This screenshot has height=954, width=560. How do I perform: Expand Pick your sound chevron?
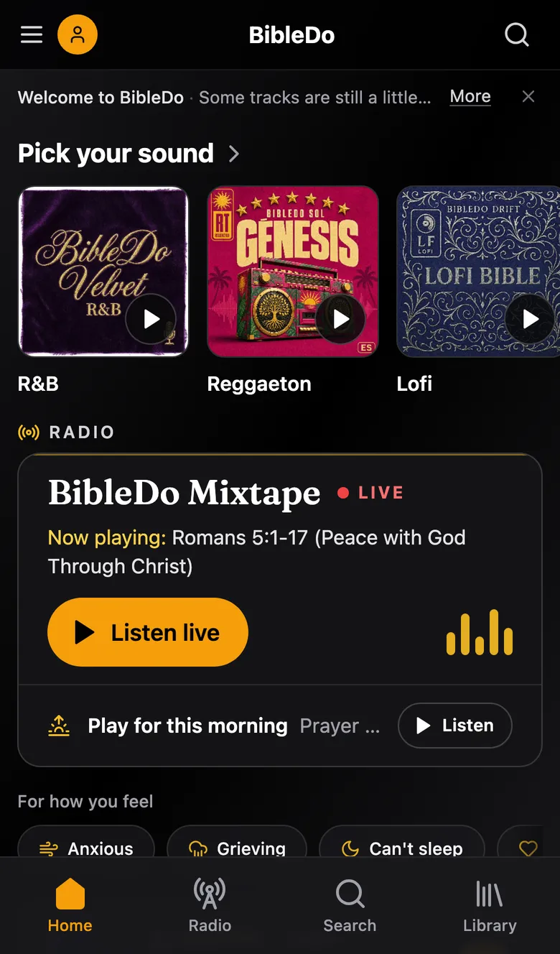(x=233, y=153)
